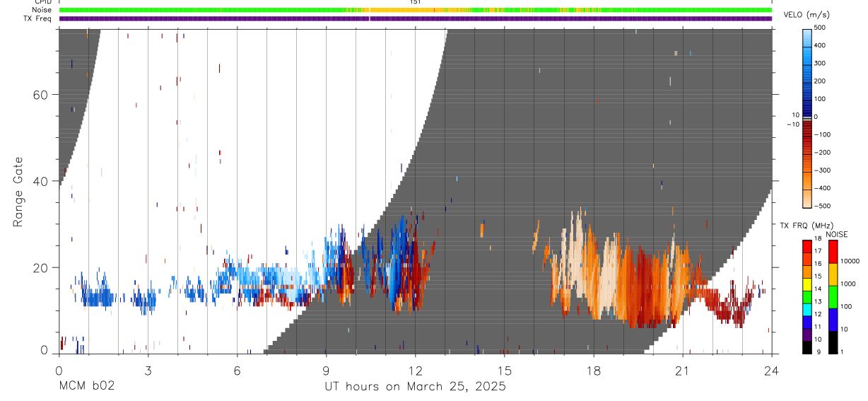The image size is (868, 401).
Task: Click x-axis hour tick label '3'
Action: (148, 370)
